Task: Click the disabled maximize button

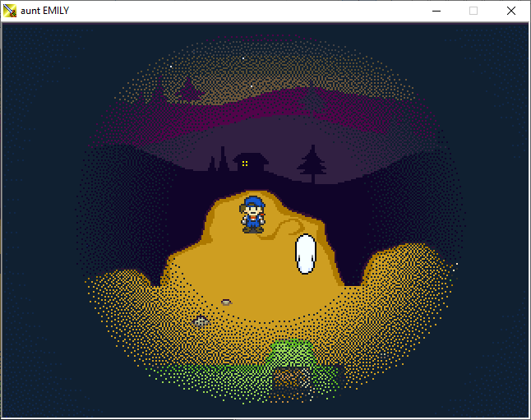Action: point(473,11)
